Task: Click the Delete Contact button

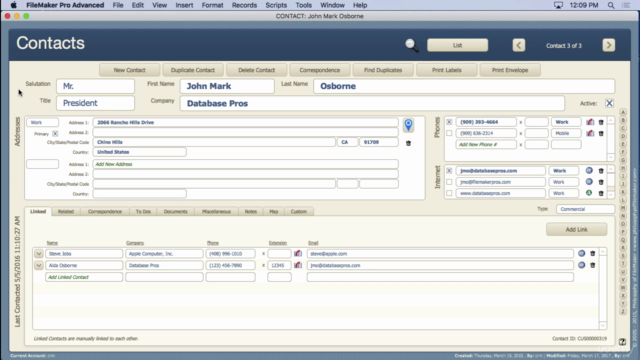Action: 256,70
